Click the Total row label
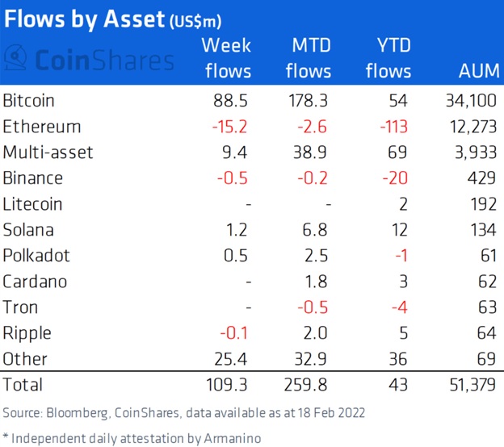The image size is (504, 447). [23, 385]
